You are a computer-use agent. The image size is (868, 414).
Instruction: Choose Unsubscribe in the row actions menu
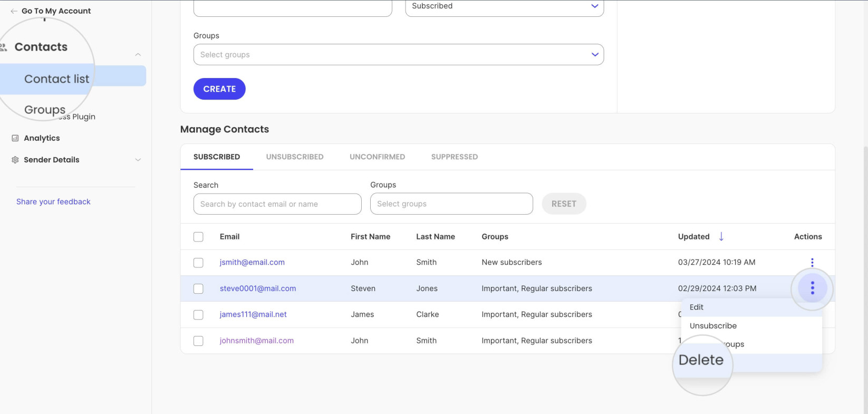(751, 326)
